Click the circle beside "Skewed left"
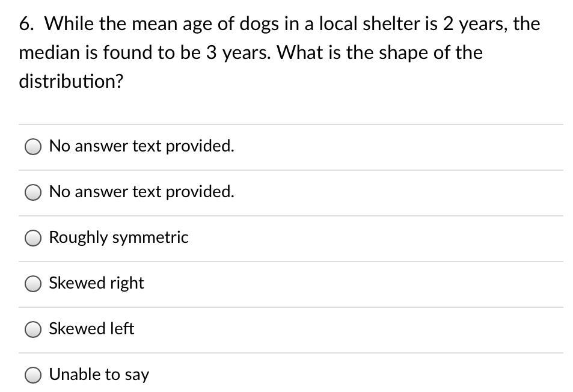 point(32,329)
